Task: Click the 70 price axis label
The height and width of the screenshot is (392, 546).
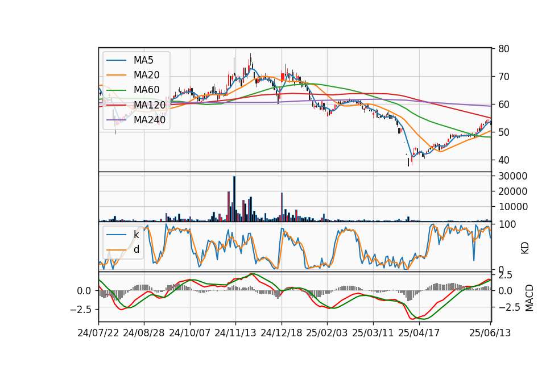Action: click(503, 77)
